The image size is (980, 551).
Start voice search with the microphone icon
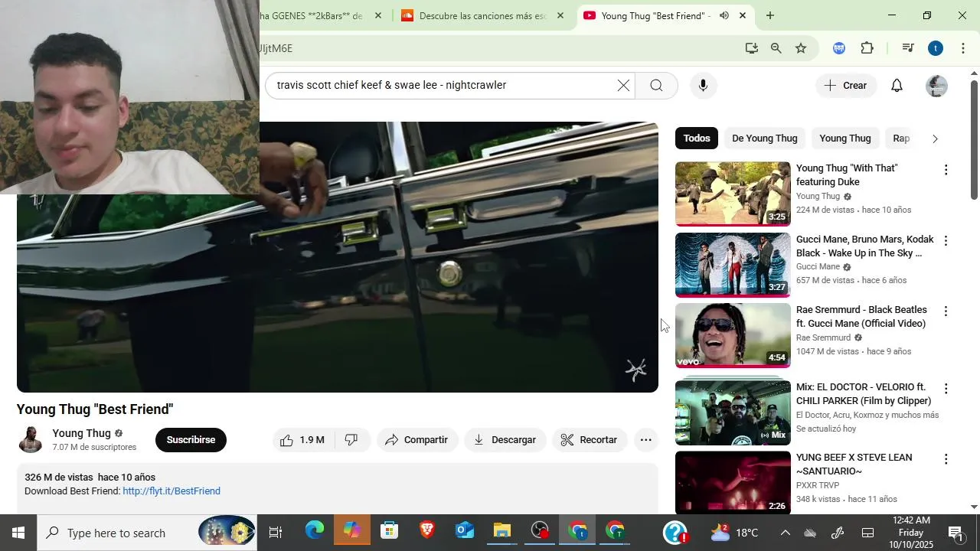703,86
